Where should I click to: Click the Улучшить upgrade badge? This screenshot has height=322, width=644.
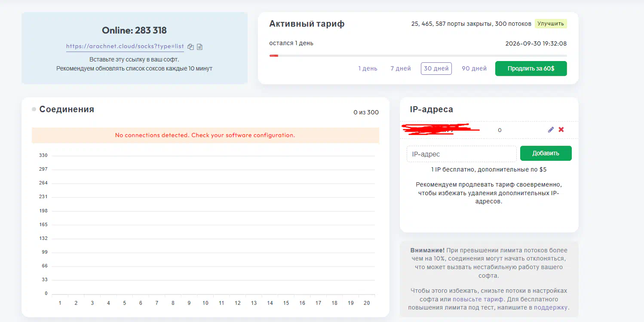tap(551, 24)
